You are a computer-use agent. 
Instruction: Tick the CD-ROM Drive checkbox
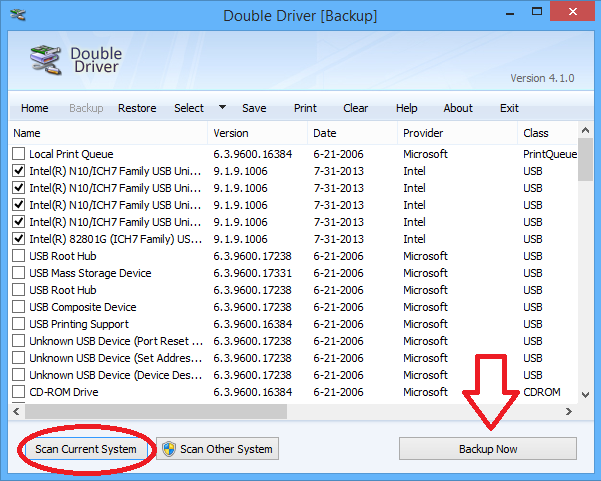pyautogui.click(x=18, y=392)
